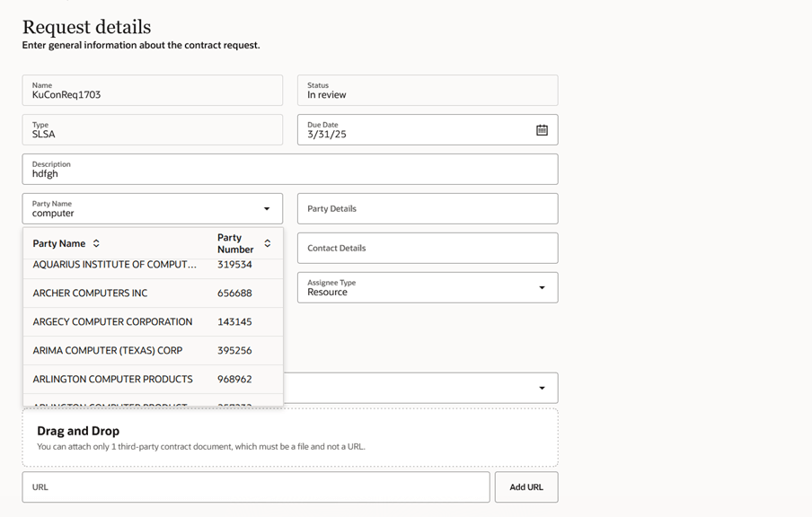This screenshot has width=812, height=517.
Task: Click the Party Details field
Action: pos(427,209)
